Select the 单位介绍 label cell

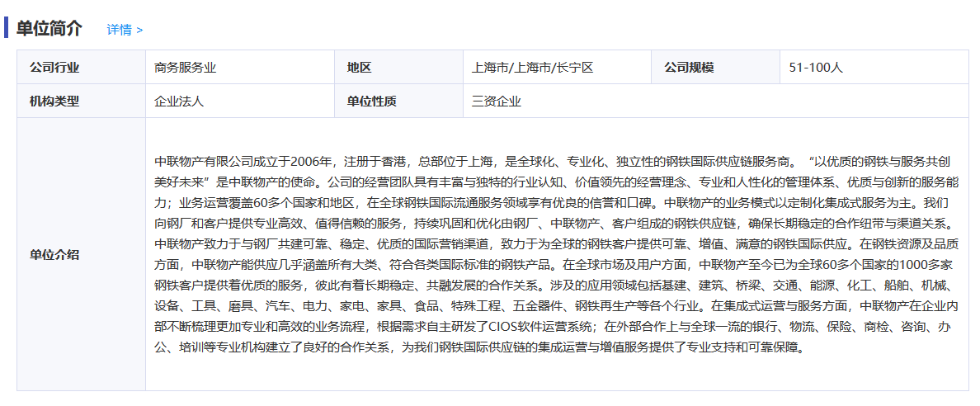pos(54,254)
